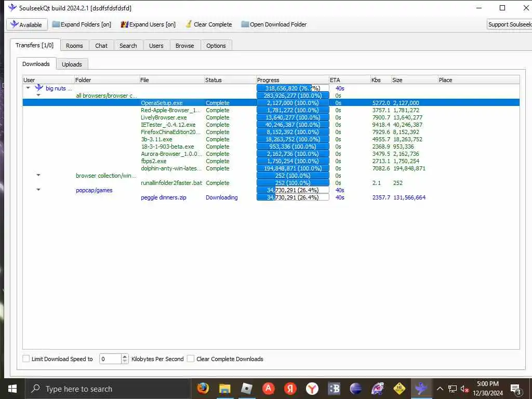This screenshot has height=399, width=532.
Task: Click Clear Complete in the toolbar
Action: click(x=209, y=24)
